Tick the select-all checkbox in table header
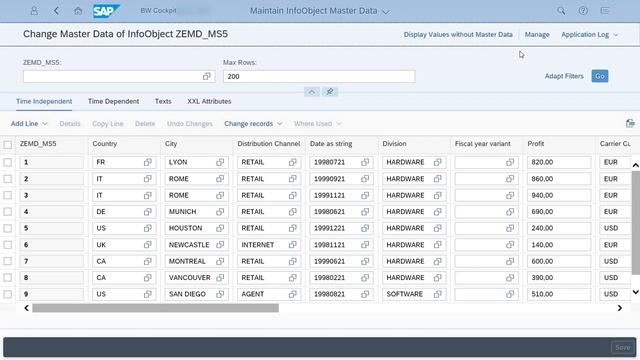This screenshot has width=640, height=360. 8,144
